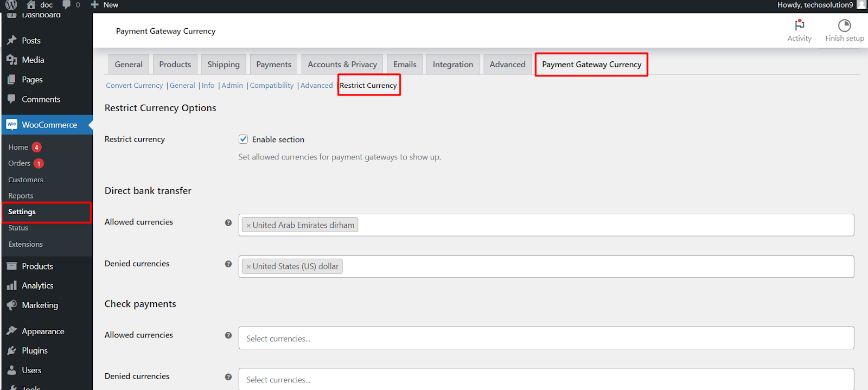Click the Comments icon in sidebar
Screen dimensions: 868x390
coord(12,99)
